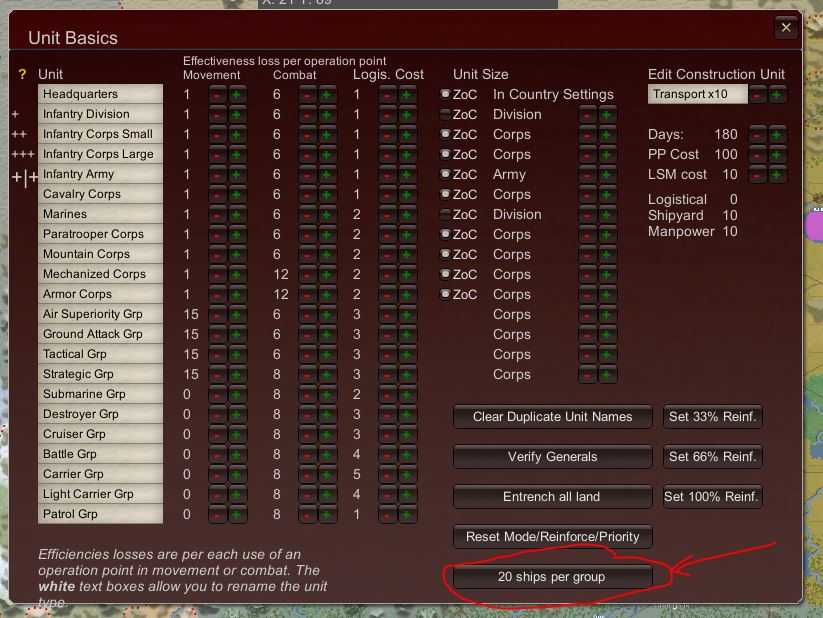The width and height of the screenshot is (823, 618).
Task: Toggle ZoC for Armor Corps
Action: 445,294
